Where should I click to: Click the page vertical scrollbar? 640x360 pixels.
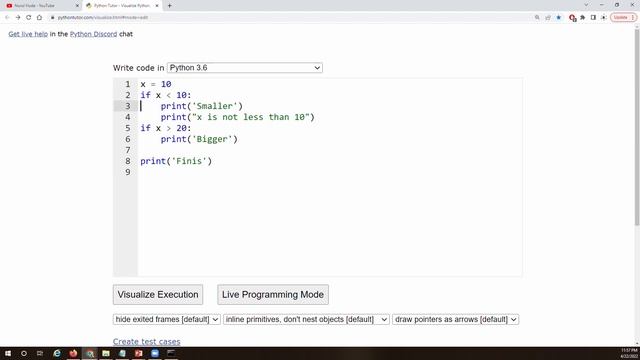point(637,127)
